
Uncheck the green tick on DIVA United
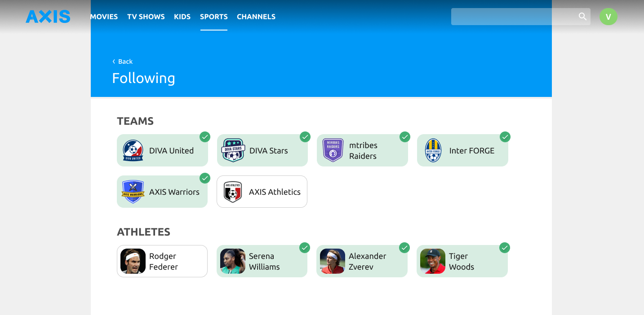tap(205, 137)
